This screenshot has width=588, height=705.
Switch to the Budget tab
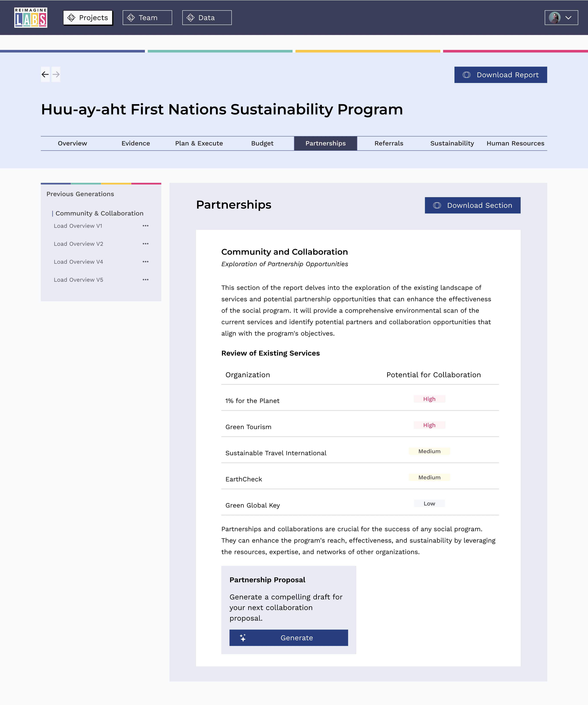(262, 143)
